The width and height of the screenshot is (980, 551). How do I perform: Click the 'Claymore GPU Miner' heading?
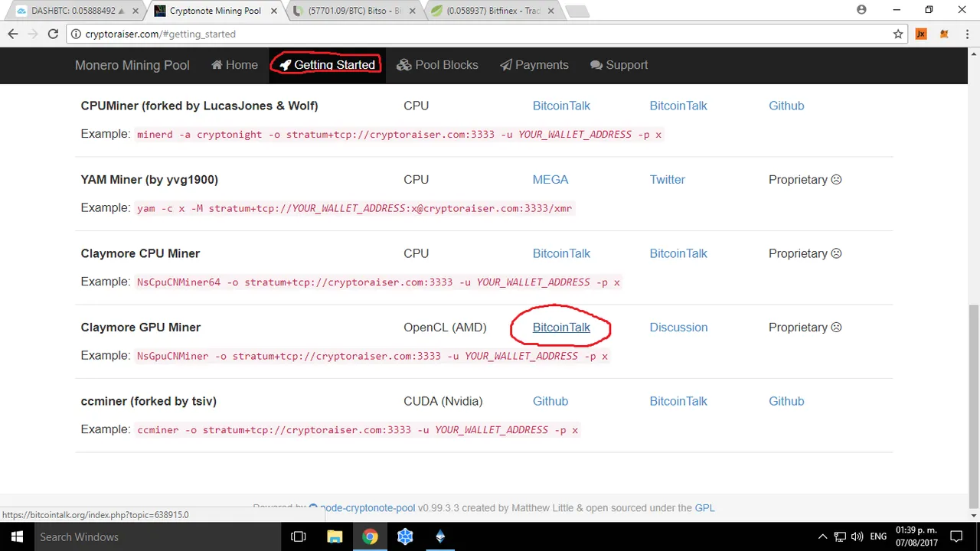point(141,328)
